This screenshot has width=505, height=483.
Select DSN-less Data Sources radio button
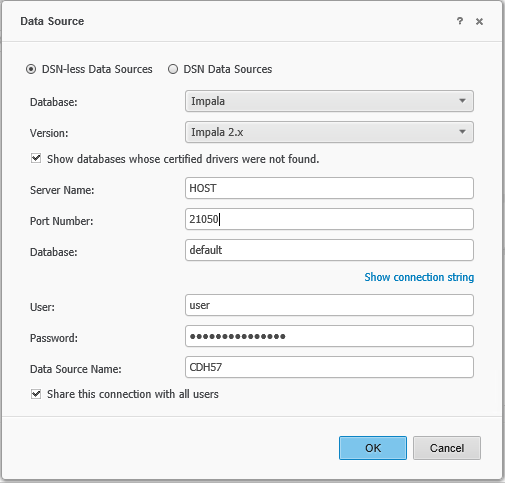coord(31,69)
